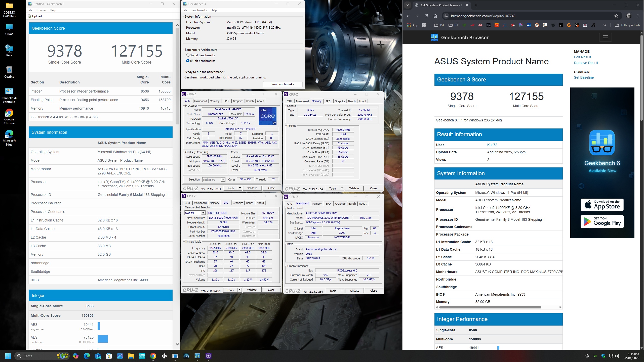Screen dimensions: 644x362
Task: Click Get it on Google Play badge
Action: click(602, 221)
